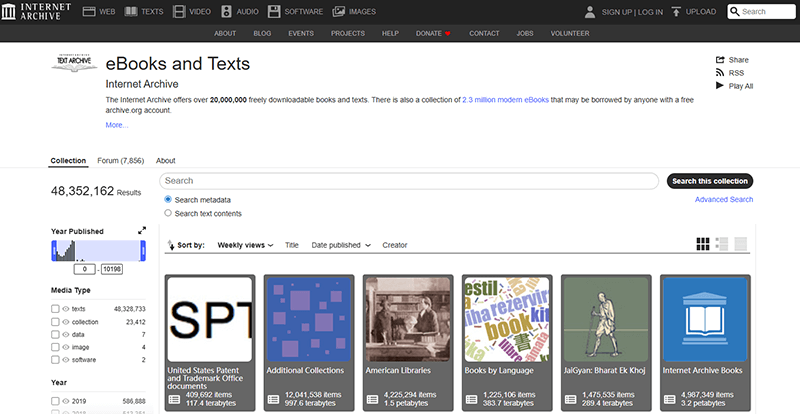Check the image media type checkbox
Screen dimensions: 800x414
(x=55, y=347)
